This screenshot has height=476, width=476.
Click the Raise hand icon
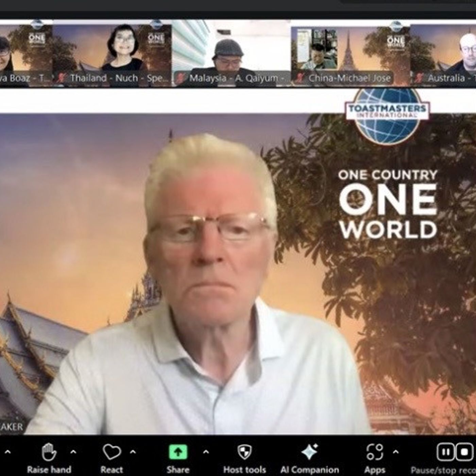pyautogui.click(x=49, y=452)
